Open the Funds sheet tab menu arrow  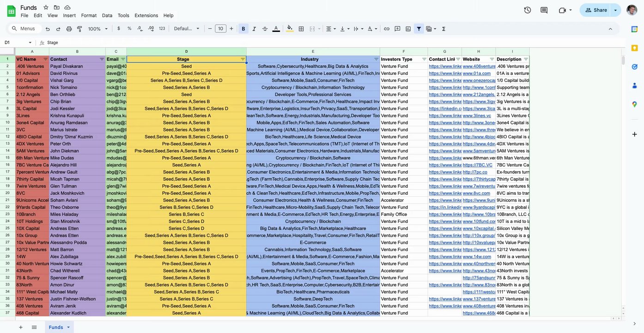coord(68,327)
